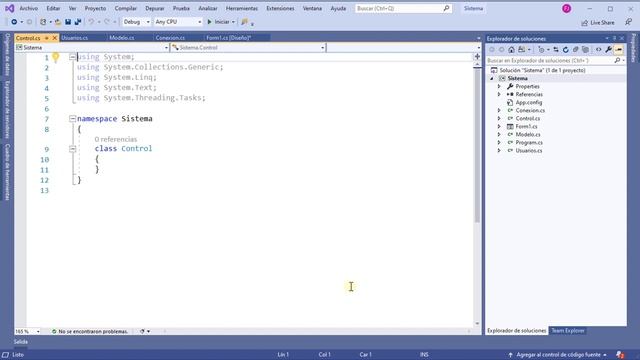
Task: Refresh the Solution Explorer
Action: 566,50
